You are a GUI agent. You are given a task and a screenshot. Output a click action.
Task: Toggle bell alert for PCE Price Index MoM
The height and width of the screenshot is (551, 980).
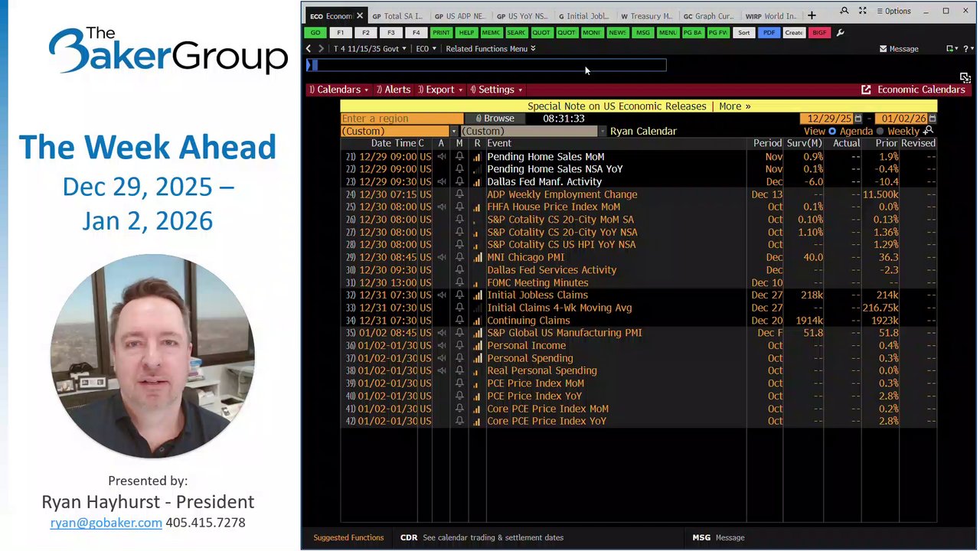[459, 383]
